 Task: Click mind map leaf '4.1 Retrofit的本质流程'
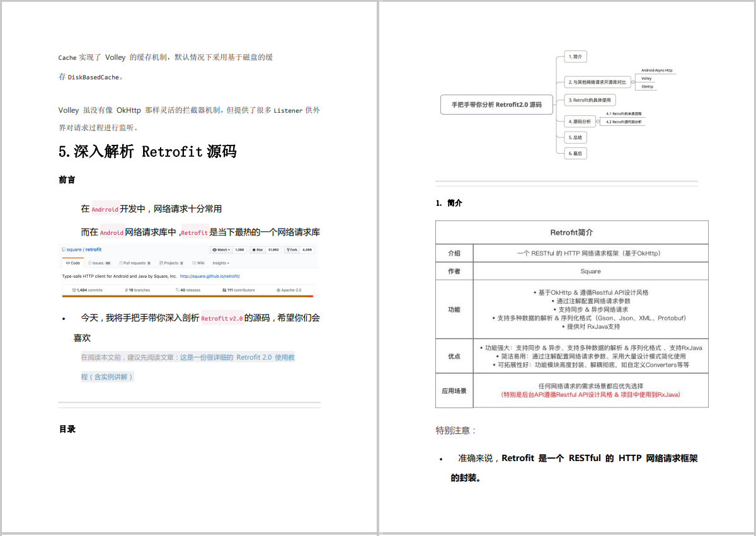[624, 113]
